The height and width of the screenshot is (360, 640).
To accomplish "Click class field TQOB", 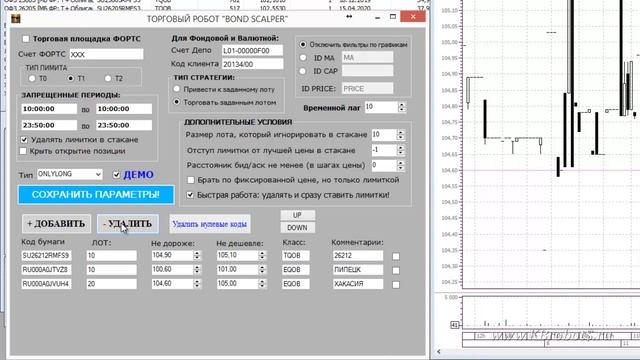I will (296, 256).
